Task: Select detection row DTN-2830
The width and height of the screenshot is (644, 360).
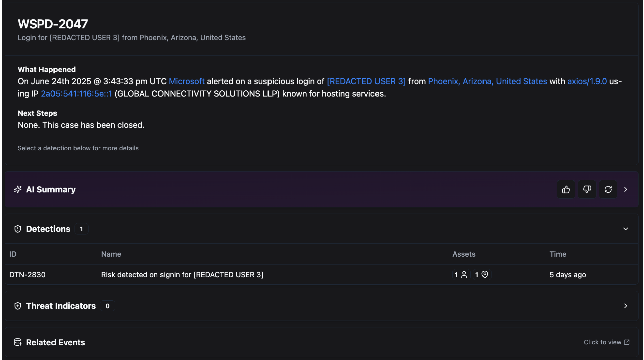Action: [27, 275]
